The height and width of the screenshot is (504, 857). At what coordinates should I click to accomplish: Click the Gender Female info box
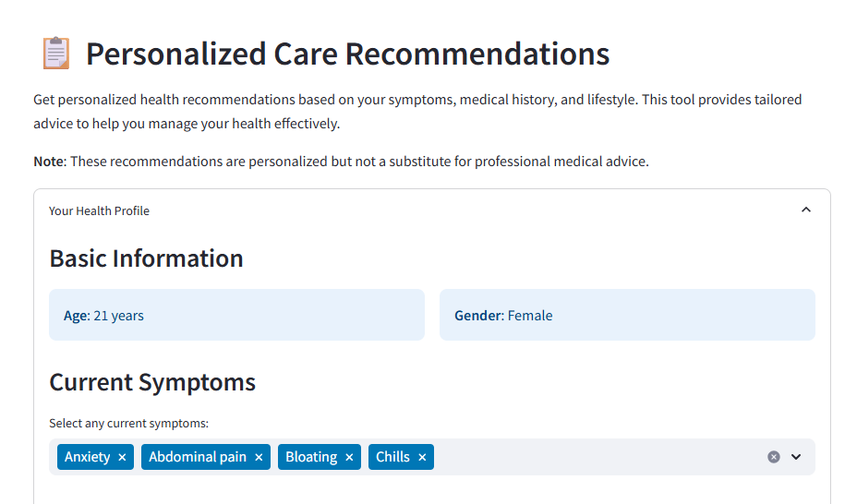(x=627, y=316)
